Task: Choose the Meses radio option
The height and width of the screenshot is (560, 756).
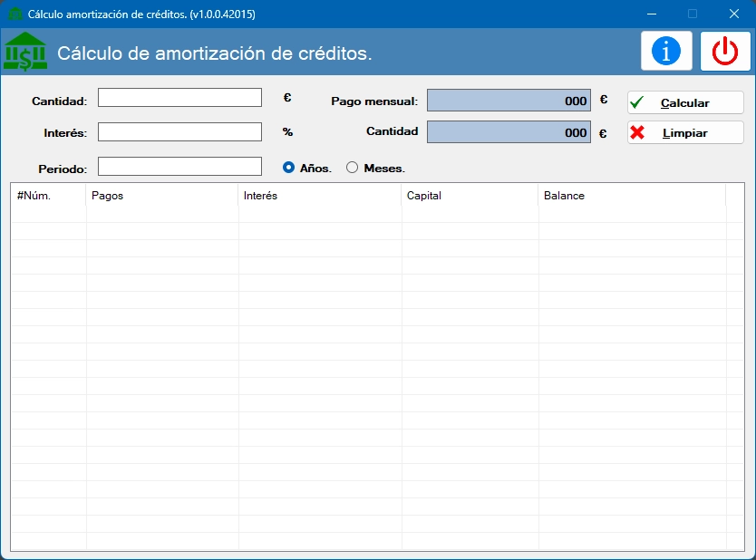Action: [353, 168]
